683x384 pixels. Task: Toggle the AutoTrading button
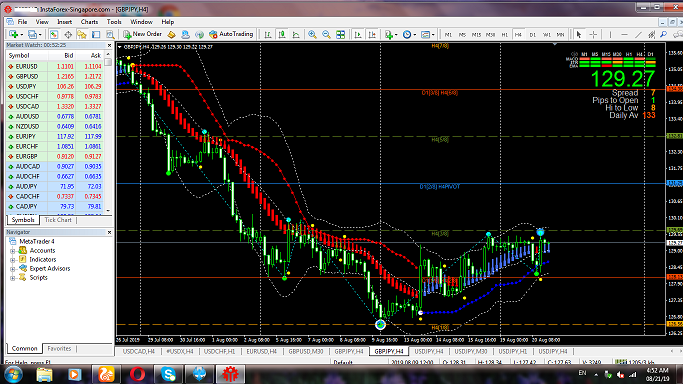231,34
